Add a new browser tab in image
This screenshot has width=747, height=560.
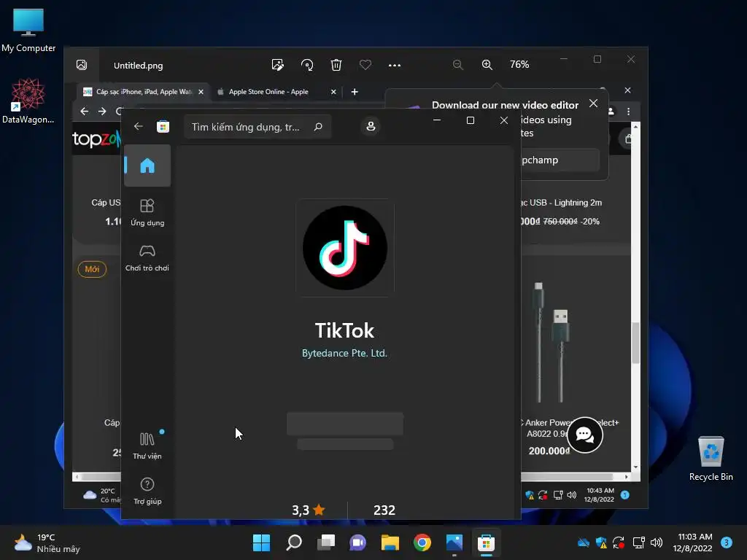355,92
